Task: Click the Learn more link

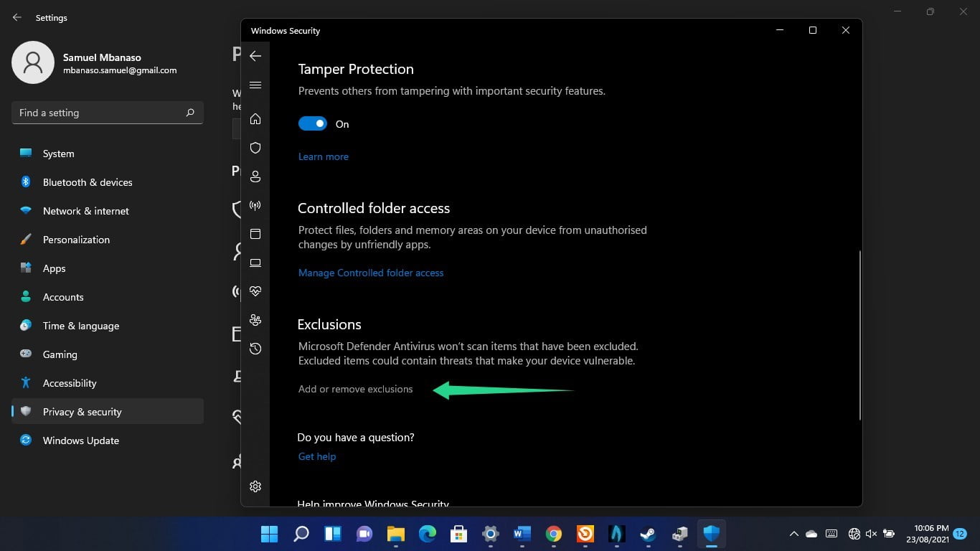Action: (323, 156)
